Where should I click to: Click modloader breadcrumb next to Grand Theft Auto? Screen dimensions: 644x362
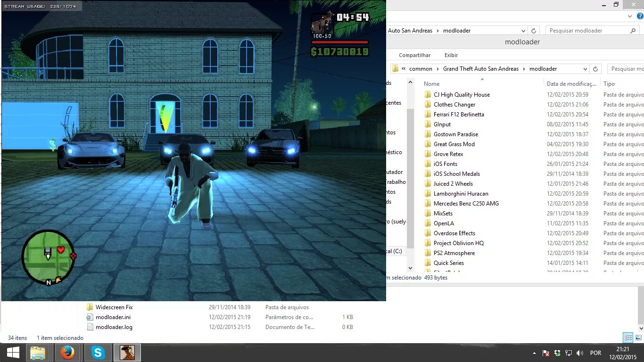click(543, 69)
